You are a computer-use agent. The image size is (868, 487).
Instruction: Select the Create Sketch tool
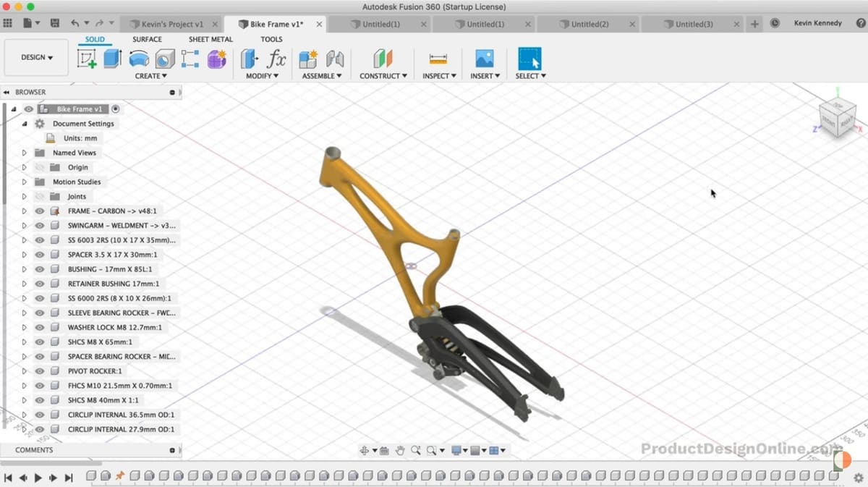(x=87, y=59)
